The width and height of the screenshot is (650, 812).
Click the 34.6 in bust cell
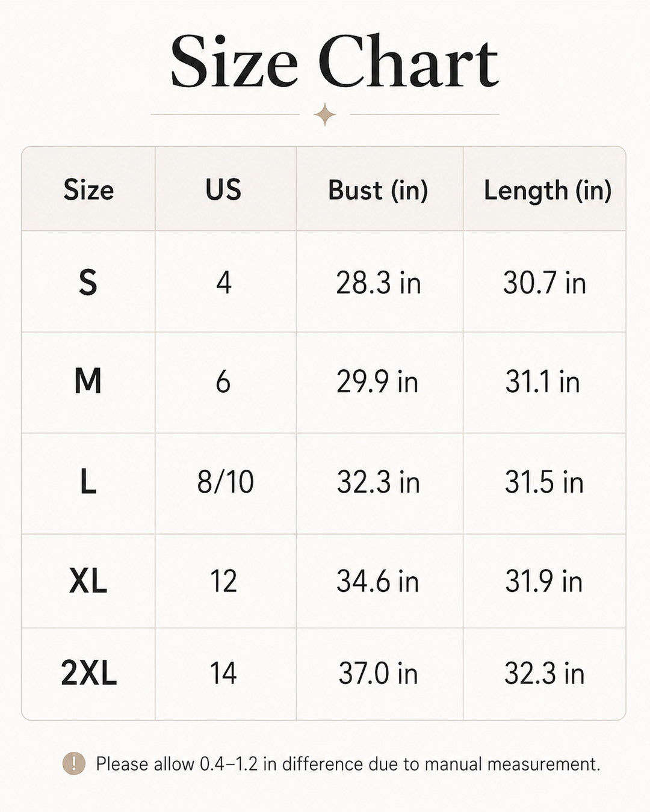(x=378, y=582)
